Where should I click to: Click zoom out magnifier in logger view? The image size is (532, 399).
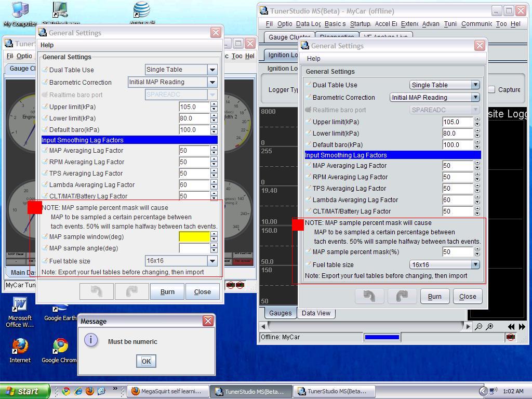[x=478, y=327]
